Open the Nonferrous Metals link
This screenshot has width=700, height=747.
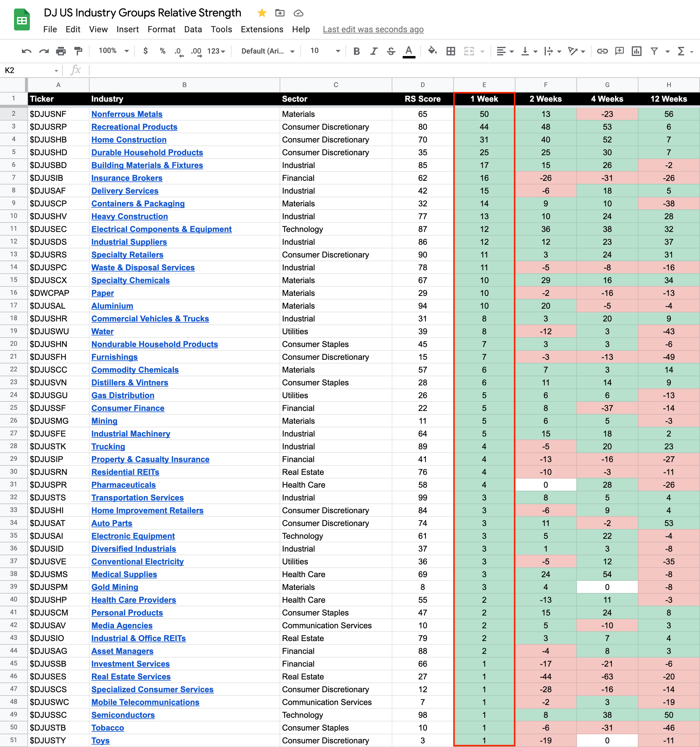click(x=127, y=114)
